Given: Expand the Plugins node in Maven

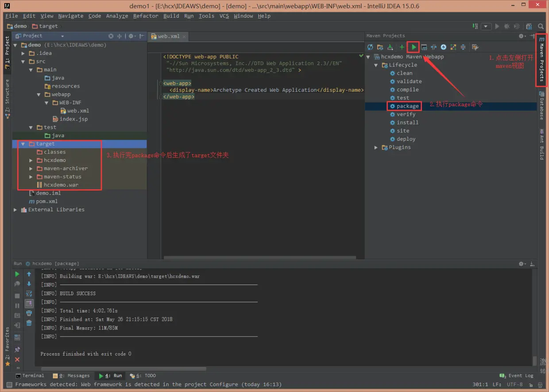Looking at the screenshot, I should point(376,147).
